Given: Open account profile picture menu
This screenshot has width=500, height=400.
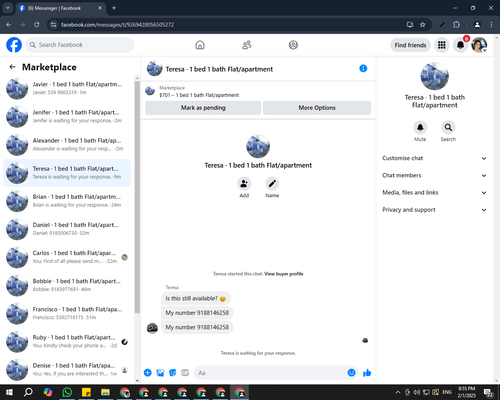Looking at the screenshot, I should pyautogui.click(x=479, y=45).
